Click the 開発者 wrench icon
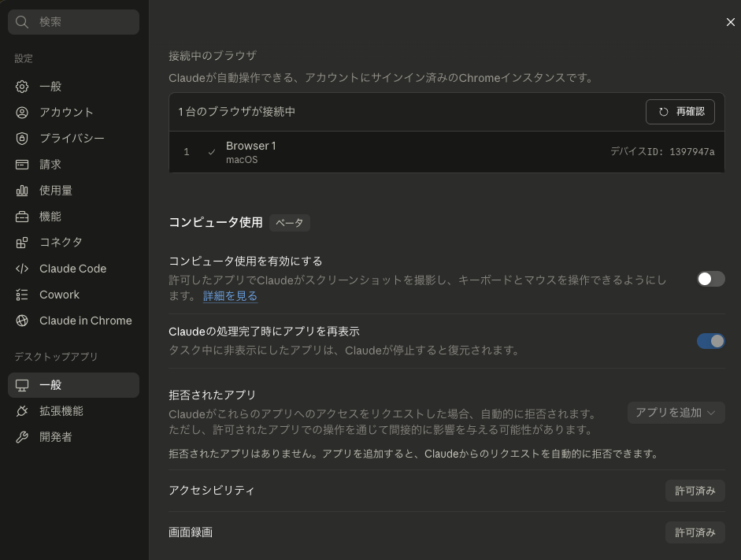This screenshot has height=560, width=741. [x=22, y=437]
